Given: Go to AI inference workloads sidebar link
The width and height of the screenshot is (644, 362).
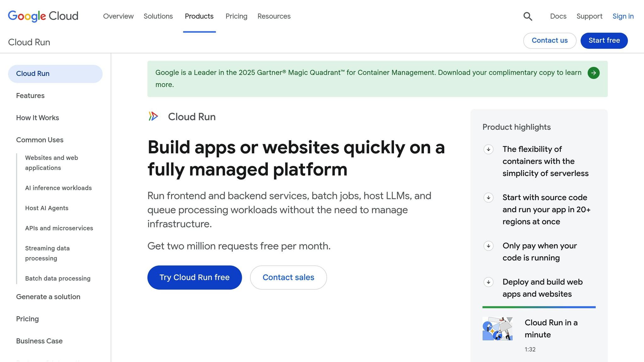Looking at the screenshot, I should pos(58,188).
